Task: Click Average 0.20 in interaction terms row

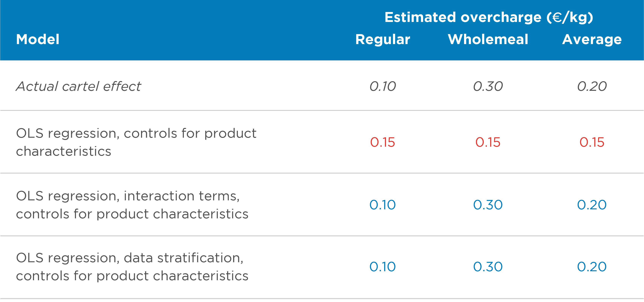Action: point(592,205)
